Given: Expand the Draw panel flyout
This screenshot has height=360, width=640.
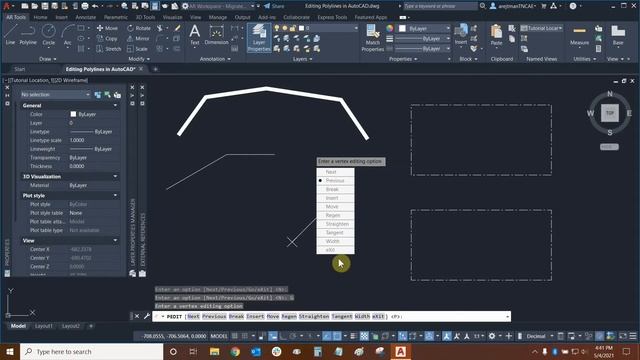Looking at the screenshot, I should coord(48,59).
